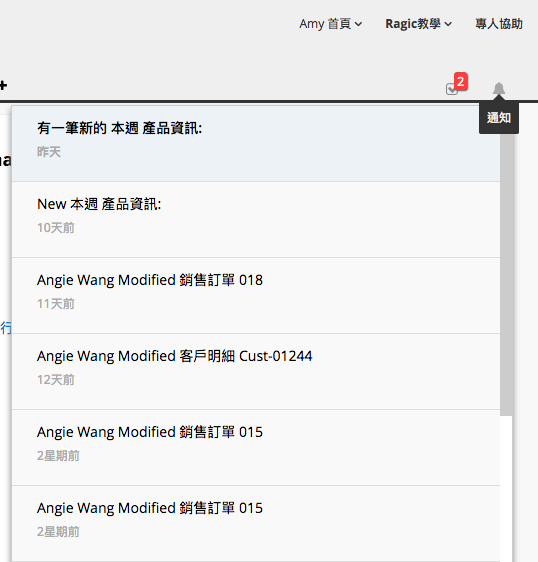
Task: Open the first 銷售訂單 015 notification
Action: pos(256,447)
